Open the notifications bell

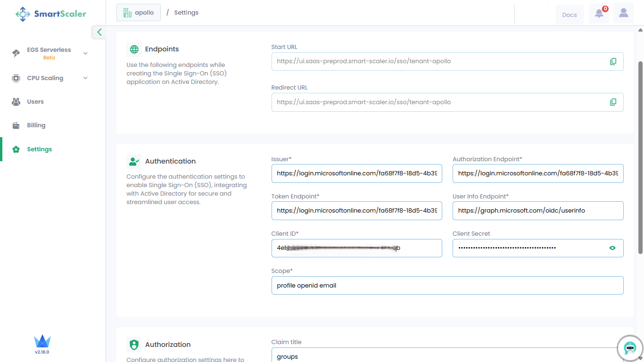599,14
